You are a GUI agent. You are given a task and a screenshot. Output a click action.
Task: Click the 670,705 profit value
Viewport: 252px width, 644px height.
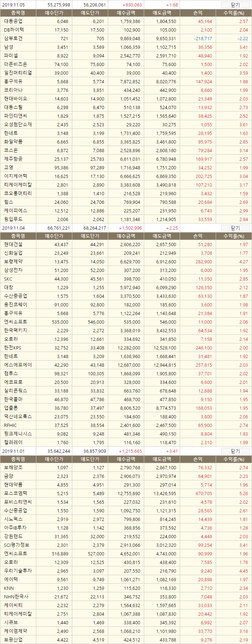point(204,494)
